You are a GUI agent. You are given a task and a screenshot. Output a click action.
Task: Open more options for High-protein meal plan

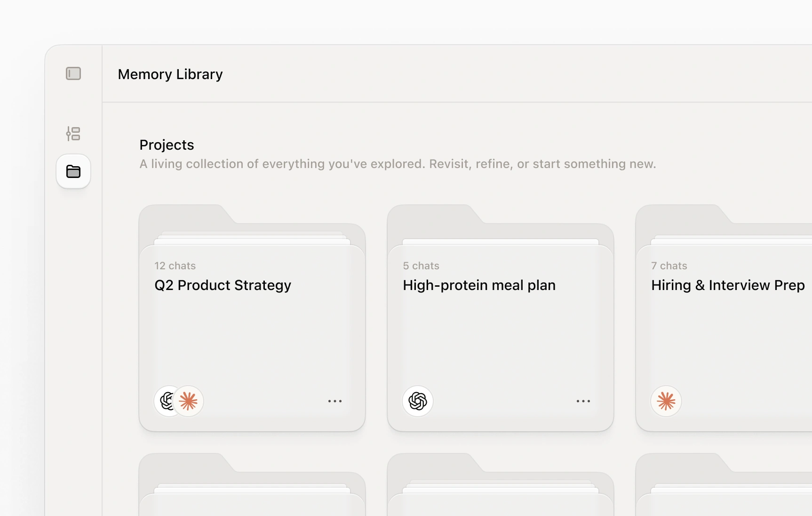tap(583, 401)
